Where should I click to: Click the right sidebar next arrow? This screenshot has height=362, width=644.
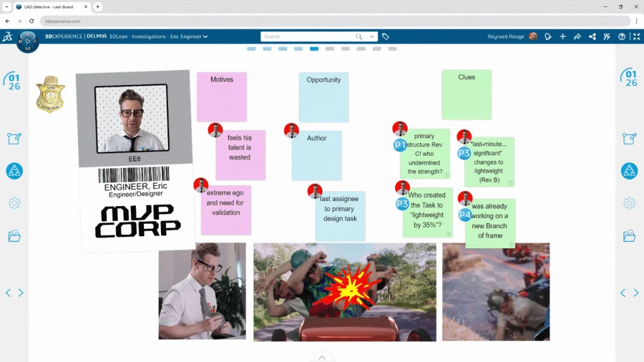[636, 293]
